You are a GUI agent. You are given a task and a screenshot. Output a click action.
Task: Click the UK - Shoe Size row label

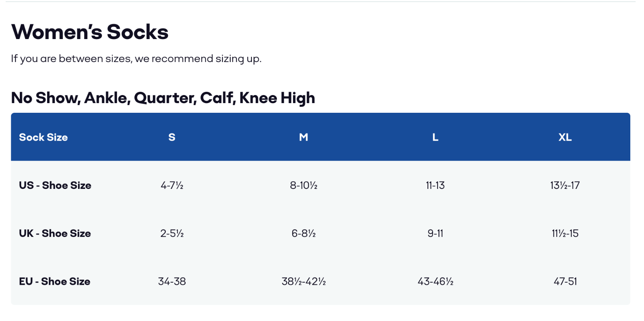click(55, 233)
